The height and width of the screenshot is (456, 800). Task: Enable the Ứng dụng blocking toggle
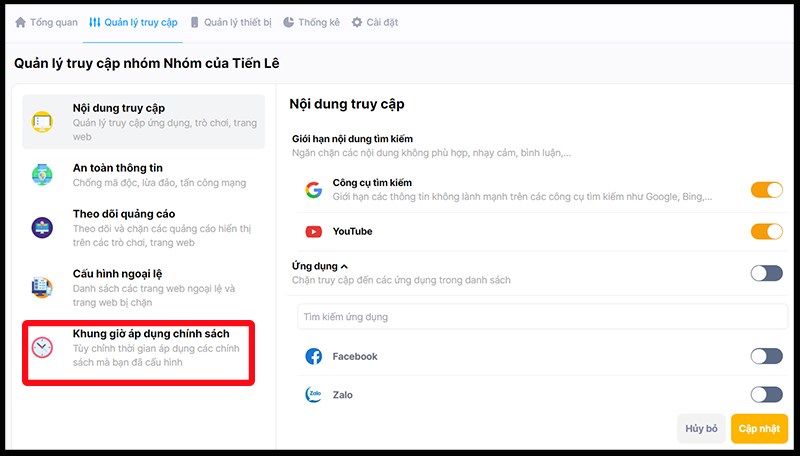(x=766, y=273)
